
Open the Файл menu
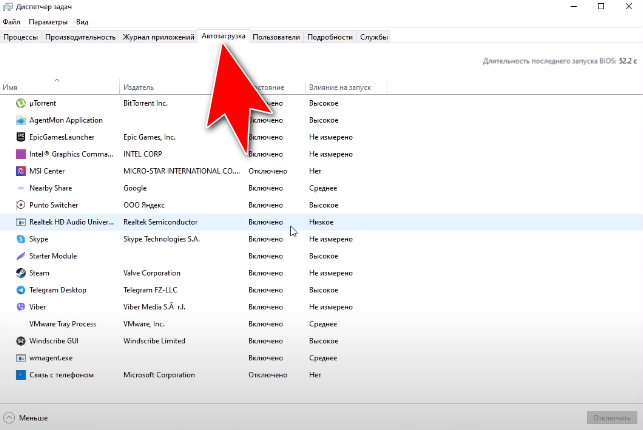pos(11,22)
